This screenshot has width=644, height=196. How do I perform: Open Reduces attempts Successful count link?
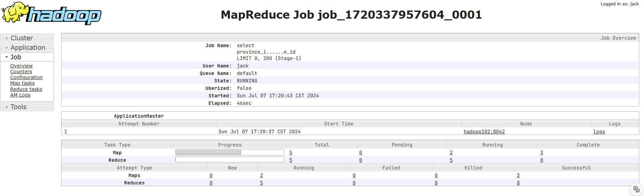pos(518,183)
